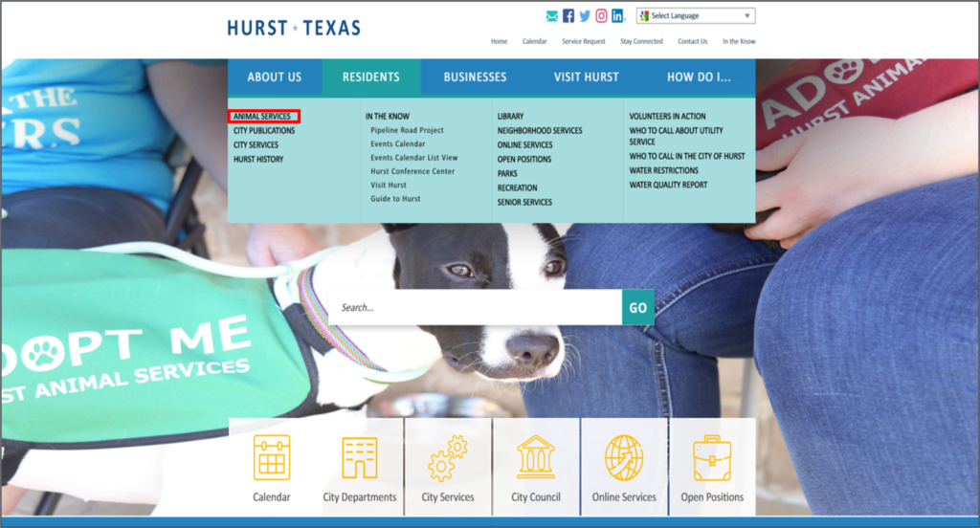
Task: Open the Residents menu
Action: coord(370,77)
